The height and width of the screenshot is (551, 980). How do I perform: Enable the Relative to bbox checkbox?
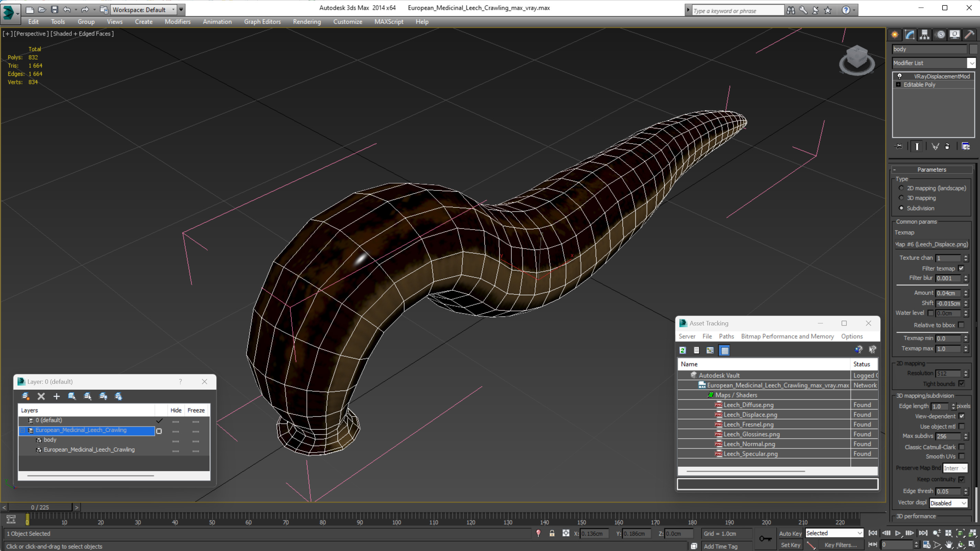tap(961, 325)
